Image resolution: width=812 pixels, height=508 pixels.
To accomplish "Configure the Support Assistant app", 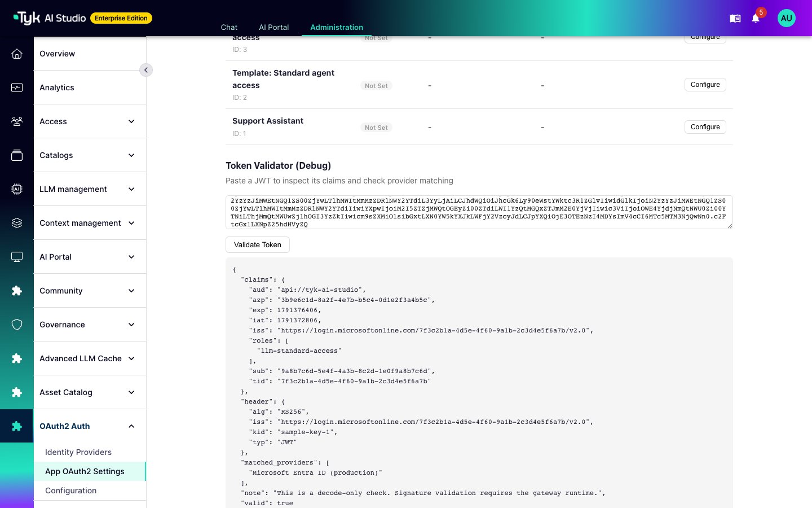I will (x=705, y=127).
